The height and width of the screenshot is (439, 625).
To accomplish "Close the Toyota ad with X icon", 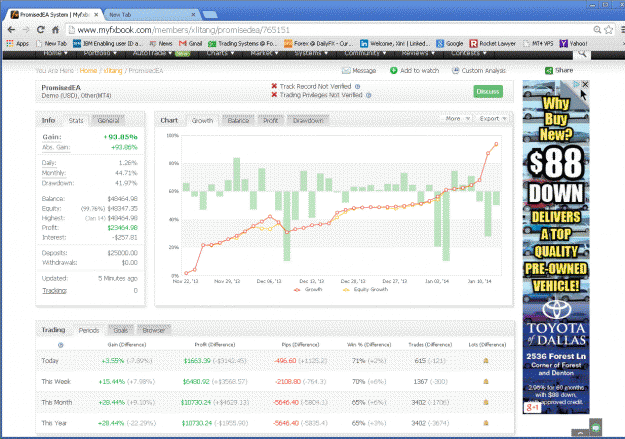I will coord(585,84).
